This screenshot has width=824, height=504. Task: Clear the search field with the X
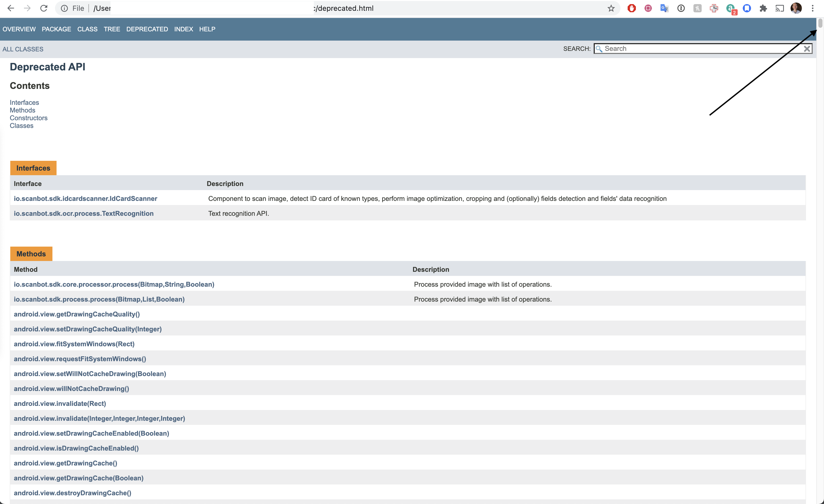coord(807,49)
